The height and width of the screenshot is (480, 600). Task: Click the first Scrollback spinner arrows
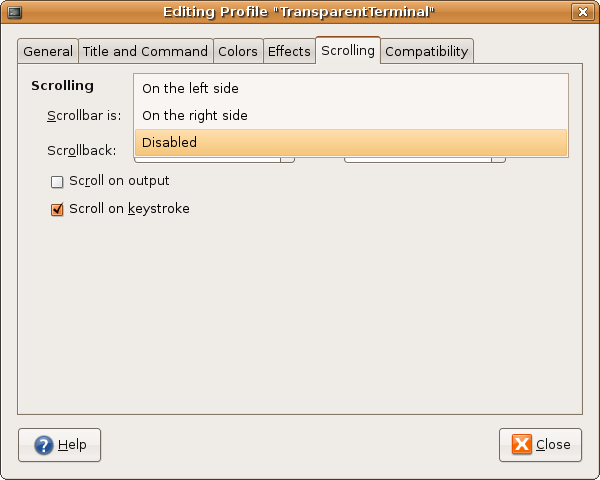pyautogui.click(x=287, y=160)
